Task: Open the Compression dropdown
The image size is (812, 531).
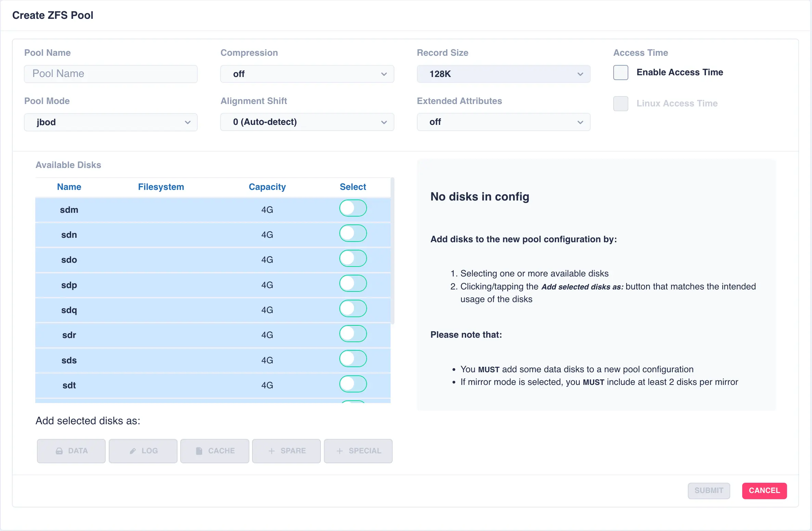Action: click(307, 74)
